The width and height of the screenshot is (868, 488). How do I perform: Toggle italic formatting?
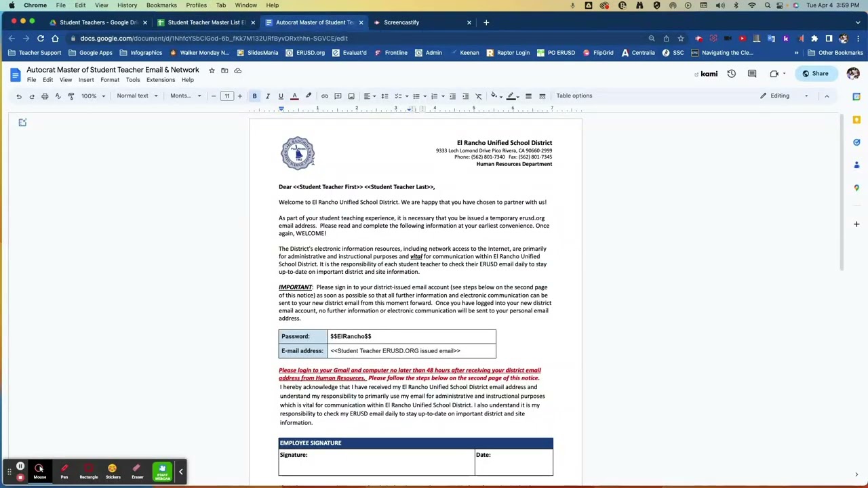[267, 96]
